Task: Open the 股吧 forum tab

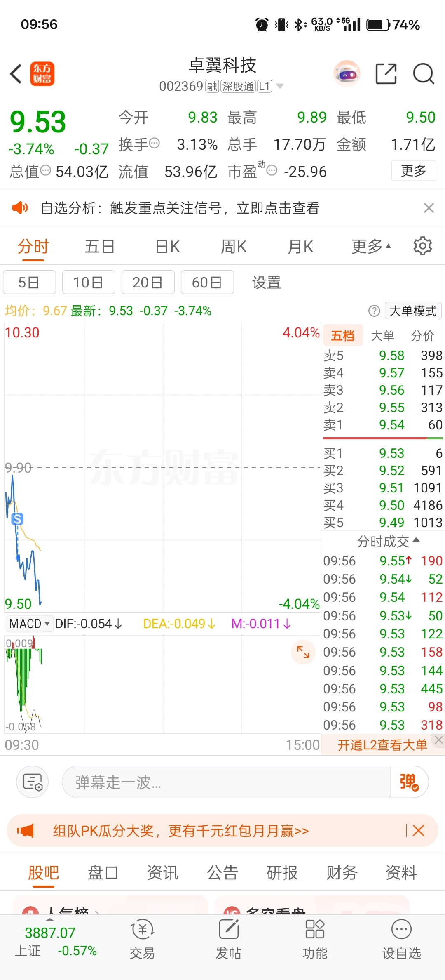Action: [44, 873]
